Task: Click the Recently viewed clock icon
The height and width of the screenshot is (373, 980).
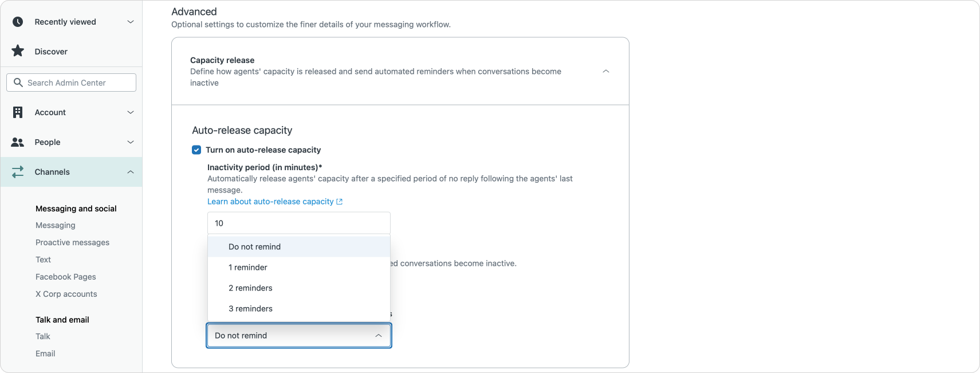Action: point(18,22)
